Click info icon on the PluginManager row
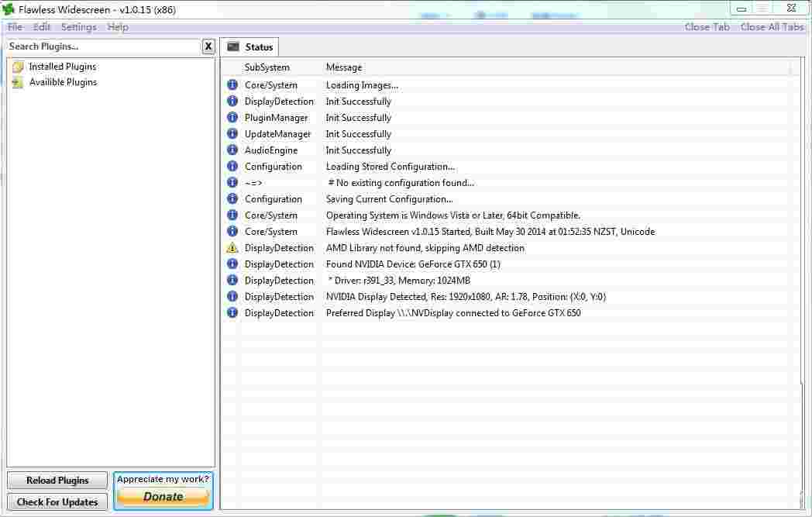 click(x=232, y=118)
